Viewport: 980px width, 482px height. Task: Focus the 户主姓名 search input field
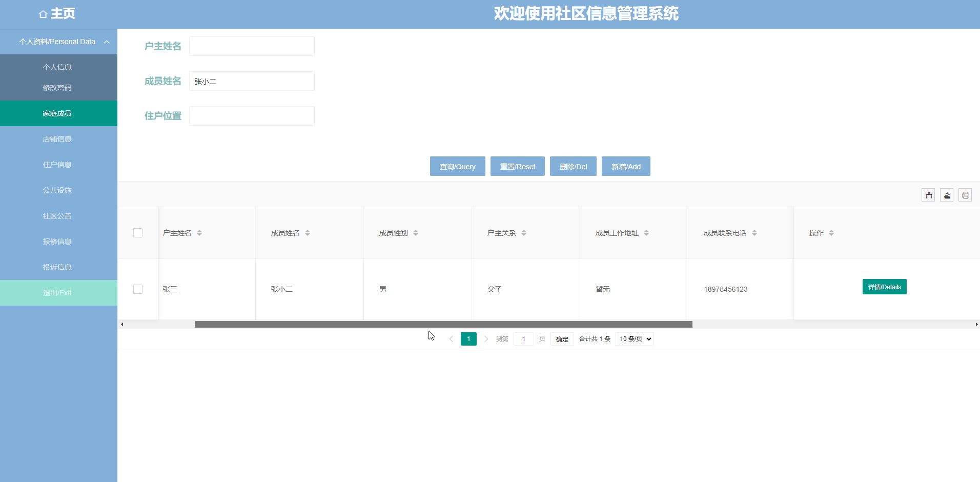[x=252, y=46]
